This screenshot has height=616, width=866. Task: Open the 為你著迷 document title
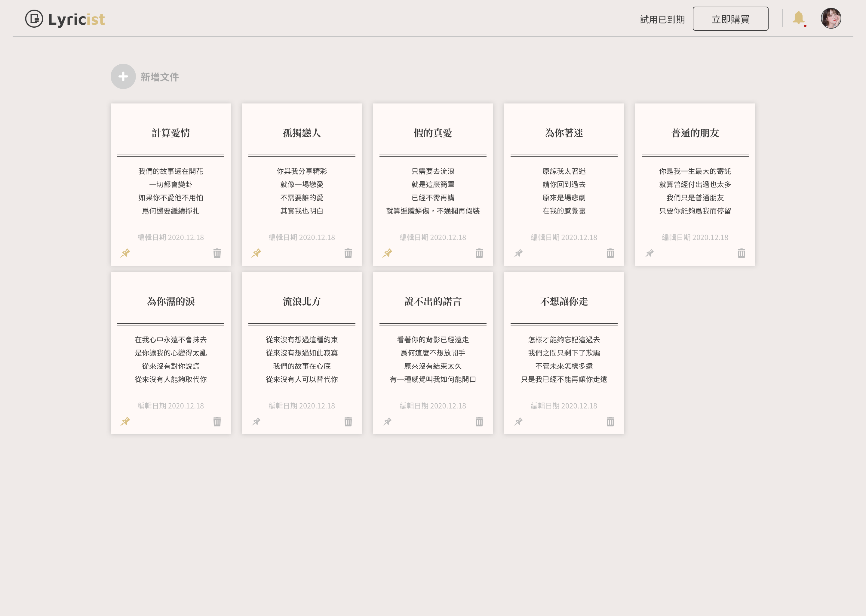[564, 133]
